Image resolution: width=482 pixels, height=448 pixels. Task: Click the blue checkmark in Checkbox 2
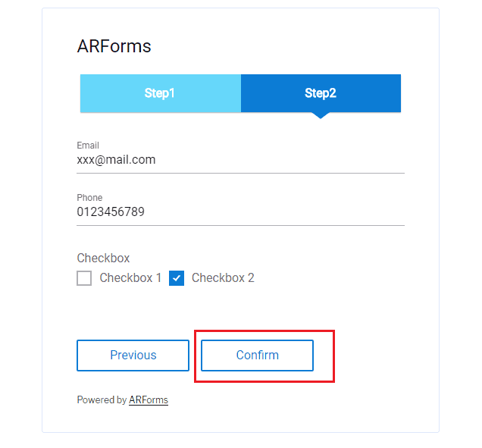click(x=177, y=278)
